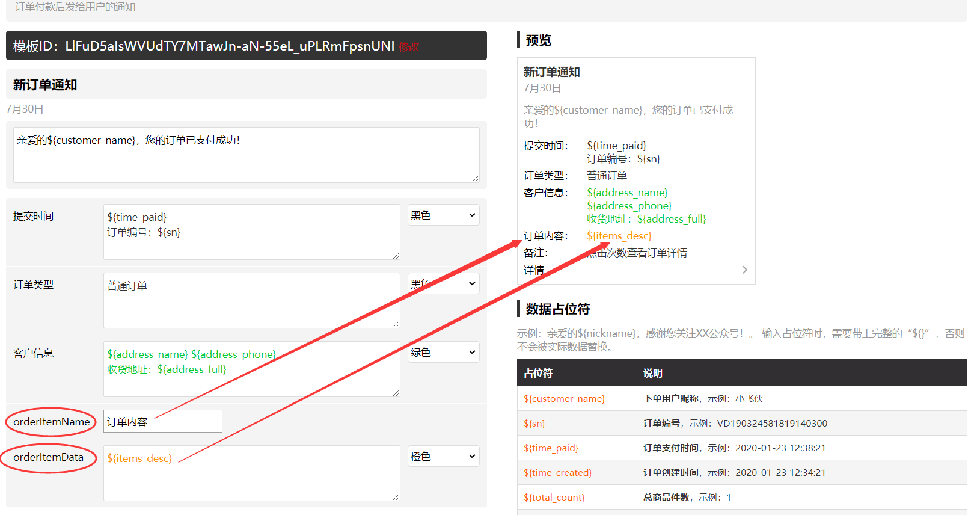980x515 pixels.
Task: Select the ${time_paid} placeholder in table
Action: [551, 448]
